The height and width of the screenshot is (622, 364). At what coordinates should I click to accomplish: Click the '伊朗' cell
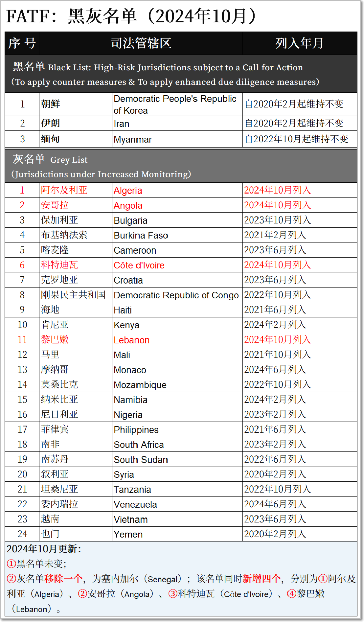click(75, 124)
